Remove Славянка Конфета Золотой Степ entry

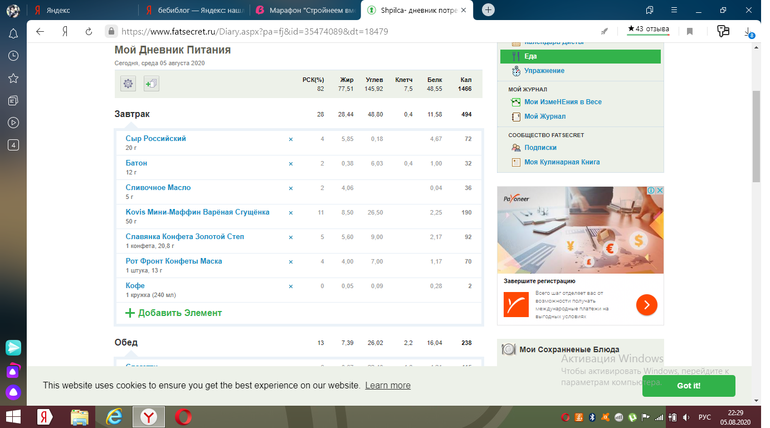coord(291,238)
